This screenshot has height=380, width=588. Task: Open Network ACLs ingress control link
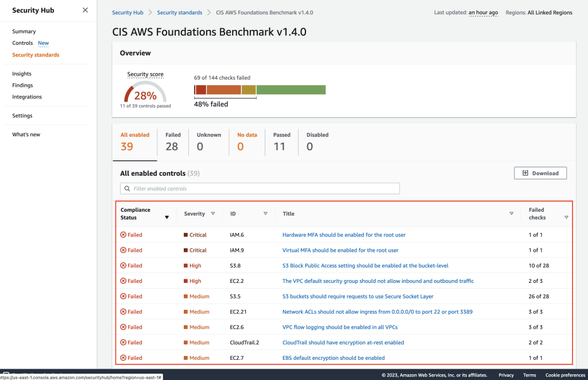coord(377,312)
